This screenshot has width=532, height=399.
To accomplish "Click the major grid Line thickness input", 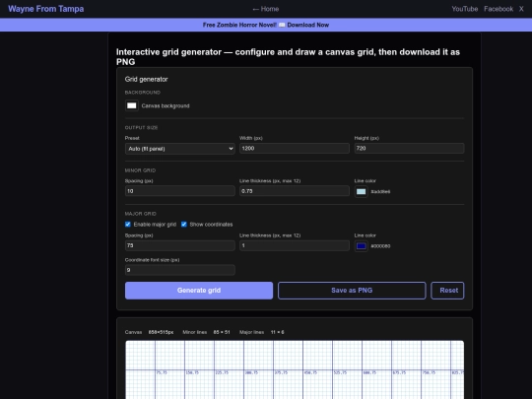I will (295, 245).
